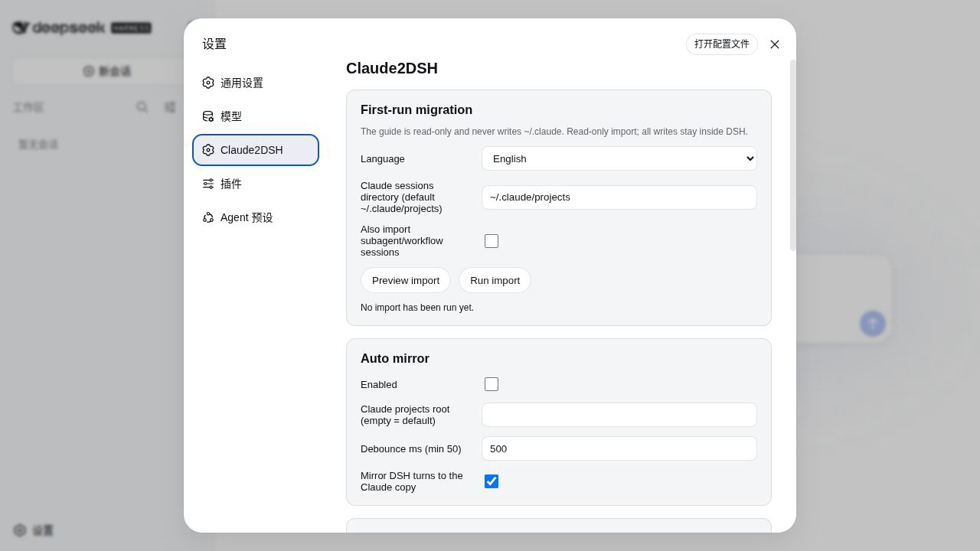Click the Run import button
This screenshot has width=980, height=551.
tap(495, 280)
